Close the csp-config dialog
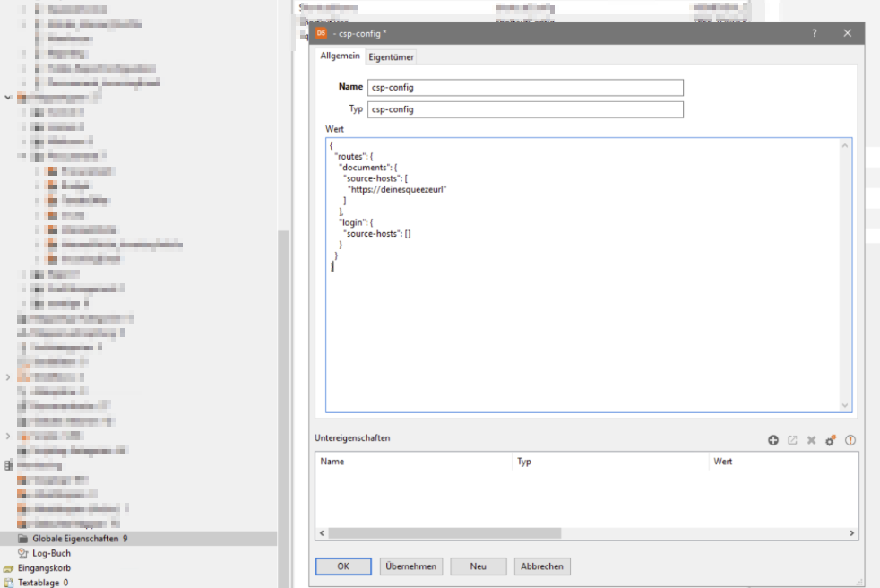 pyautogui.click(x=848, y=33)
